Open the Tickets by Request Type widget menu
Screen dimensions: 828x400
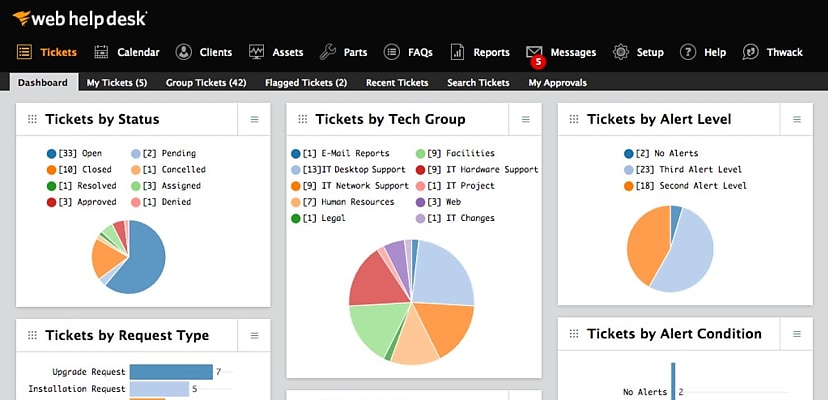click(255, 335)
